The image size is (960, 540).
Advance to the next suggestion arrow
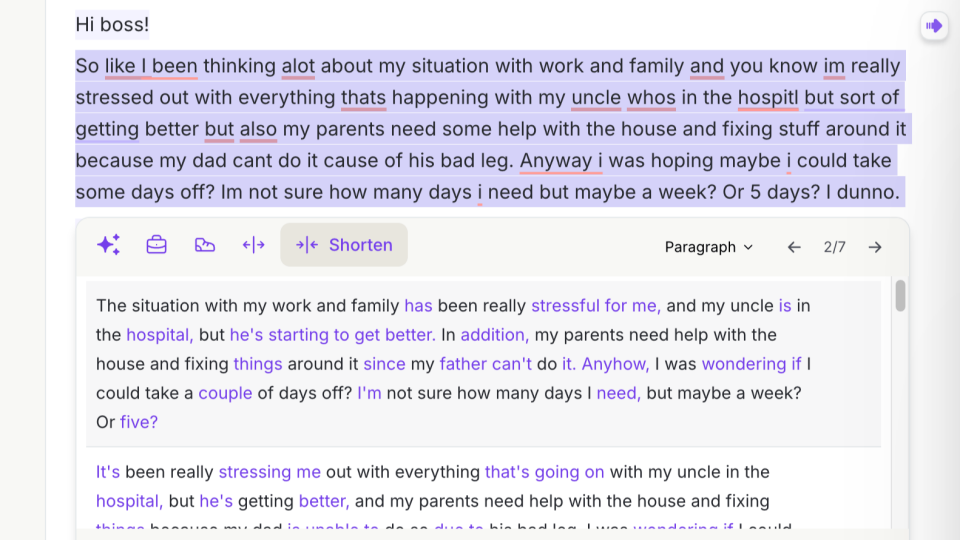tap(875, 247)
